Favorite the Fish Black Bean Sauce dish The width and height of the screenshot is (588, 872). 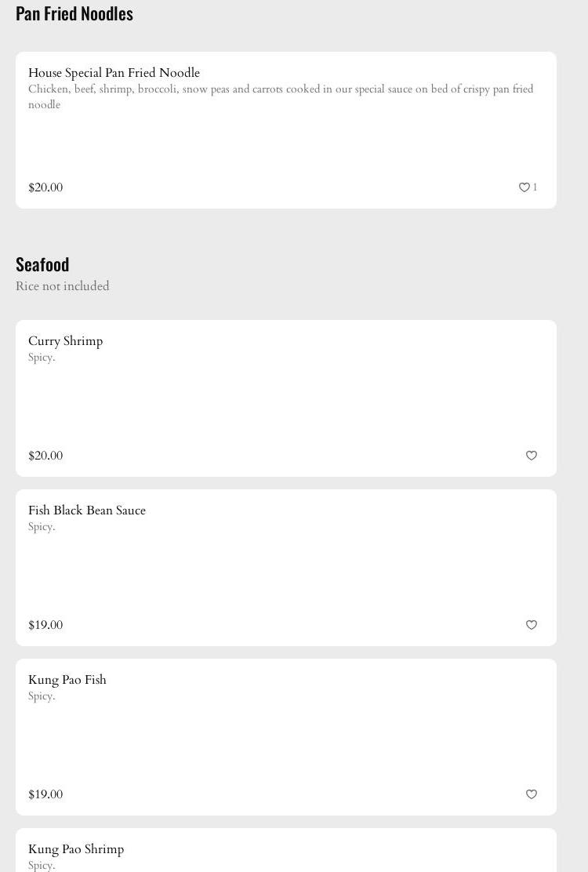point(532,625)
